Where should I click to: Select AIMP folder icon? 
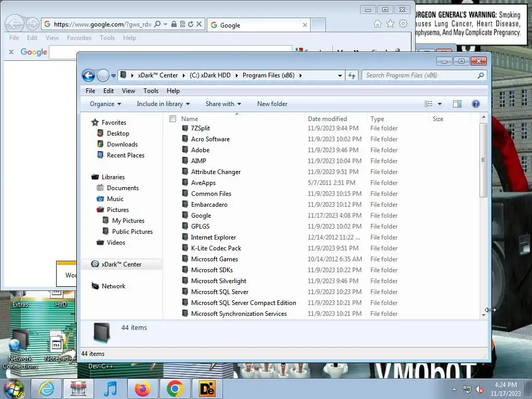tap(185, 161)
